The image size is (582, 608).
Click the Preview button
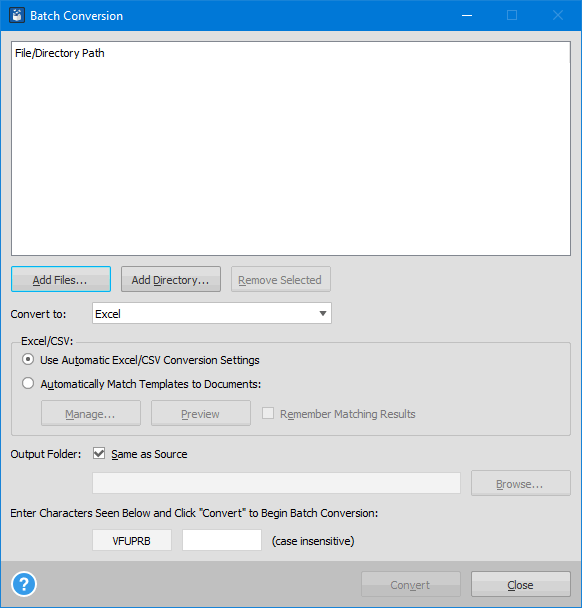point(200,413)
